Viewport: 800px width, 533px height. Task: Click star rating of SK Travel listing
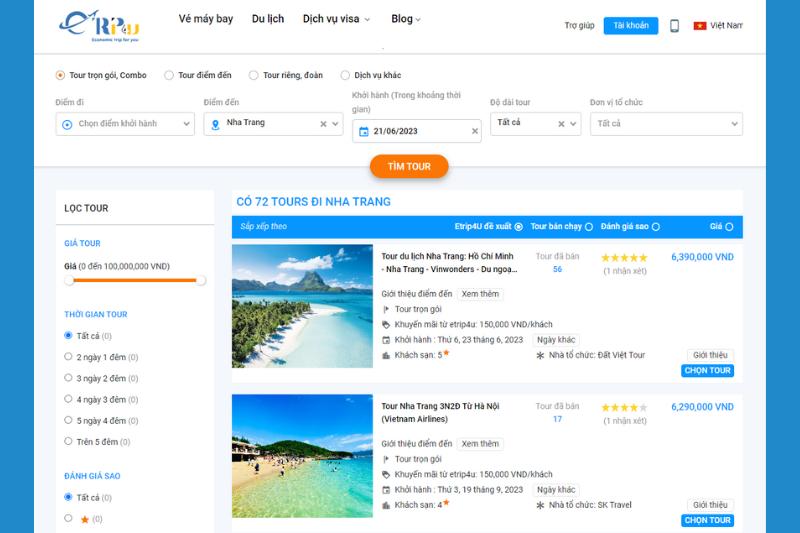624,408
